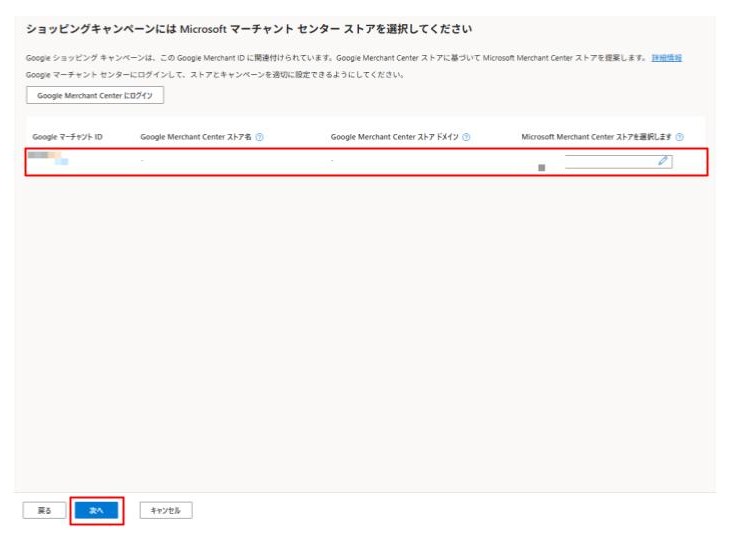Select the Google Merchant Center ストア名 column header
Image resolution: width=735 pixels, height=540 pixels.
pyautogui.click(x=196, y=137)
